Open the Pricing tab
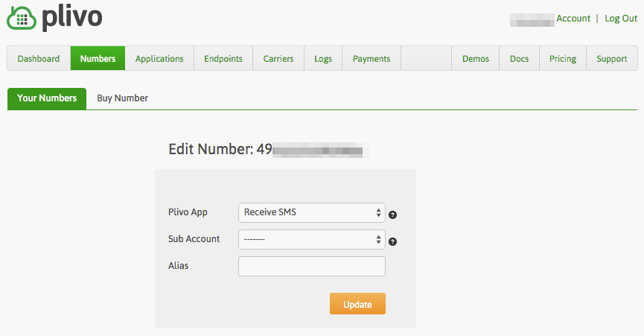Viewport: 644px width, 336px height. pyautogui.click(x=563, y=58)
